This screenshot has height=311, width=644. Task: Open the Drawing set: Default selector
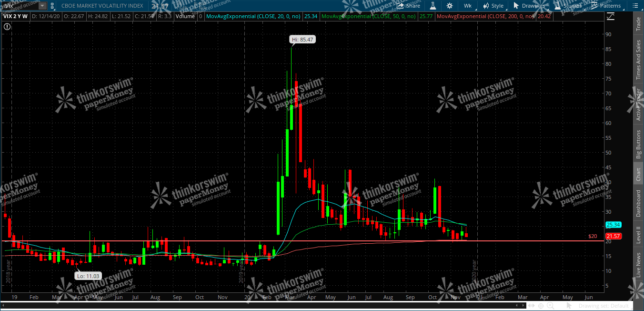pos(604,306)
